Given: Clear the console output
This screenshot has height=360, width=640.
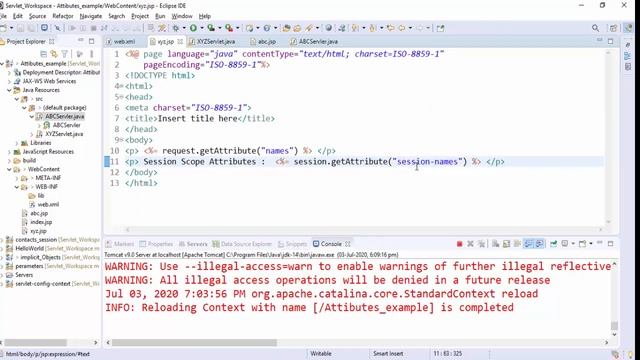Looking at the screenshot, I should click(496, 244).
